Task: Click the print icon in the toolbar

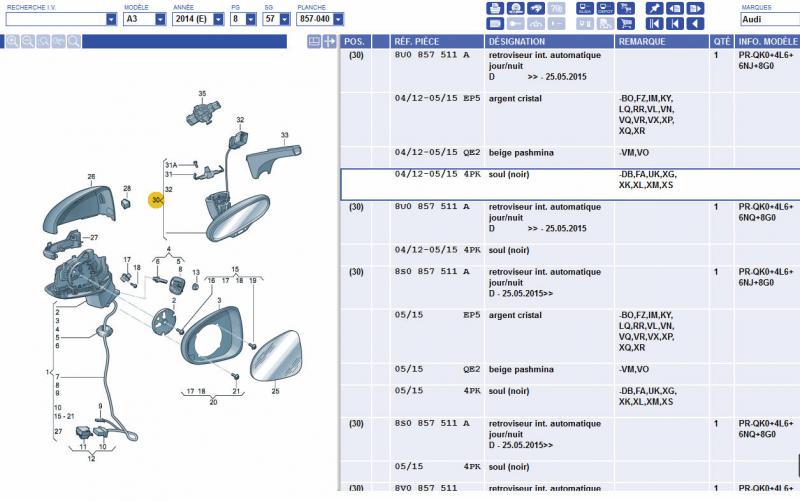Action: (495, 8)
